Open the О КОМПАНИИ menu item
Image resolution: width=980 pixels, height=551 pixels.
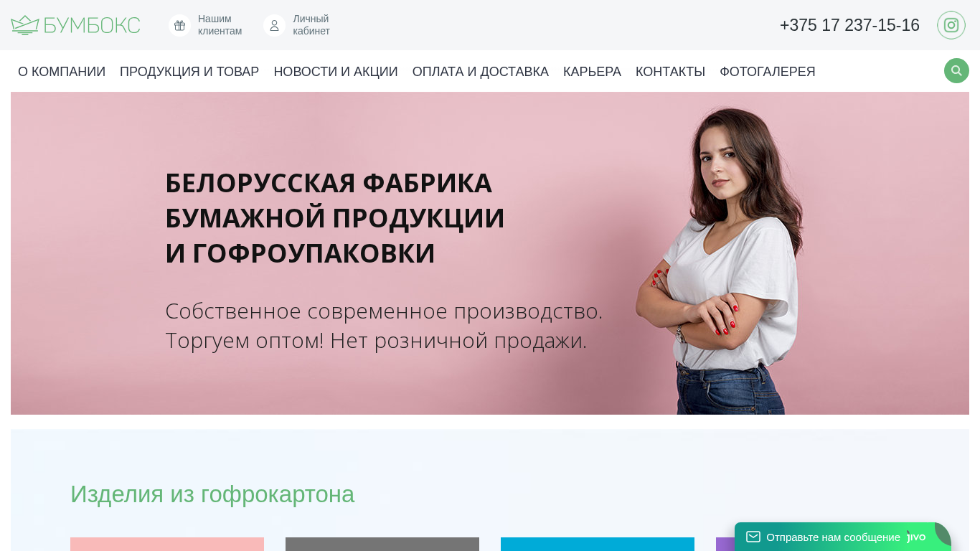[62, 72]
